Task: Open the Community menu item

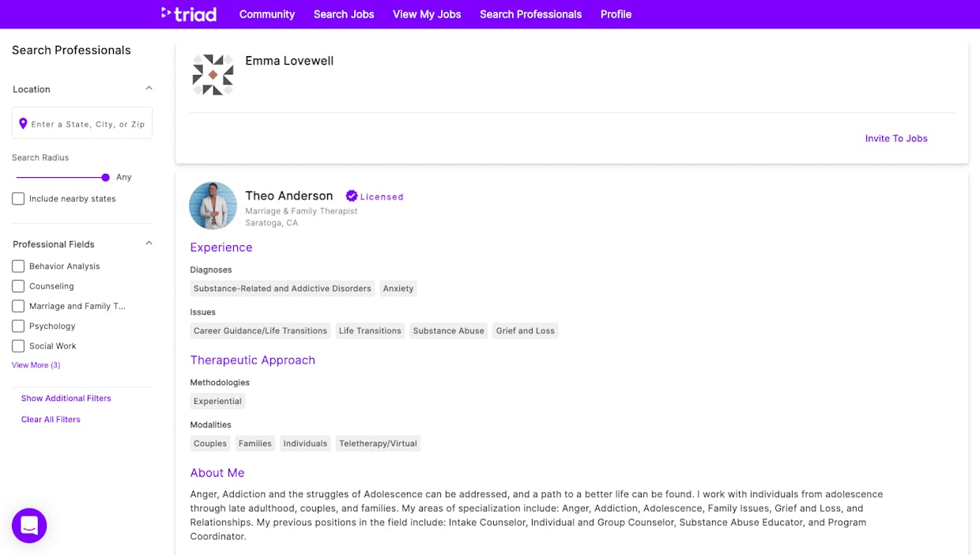Action: pos(267,14)
